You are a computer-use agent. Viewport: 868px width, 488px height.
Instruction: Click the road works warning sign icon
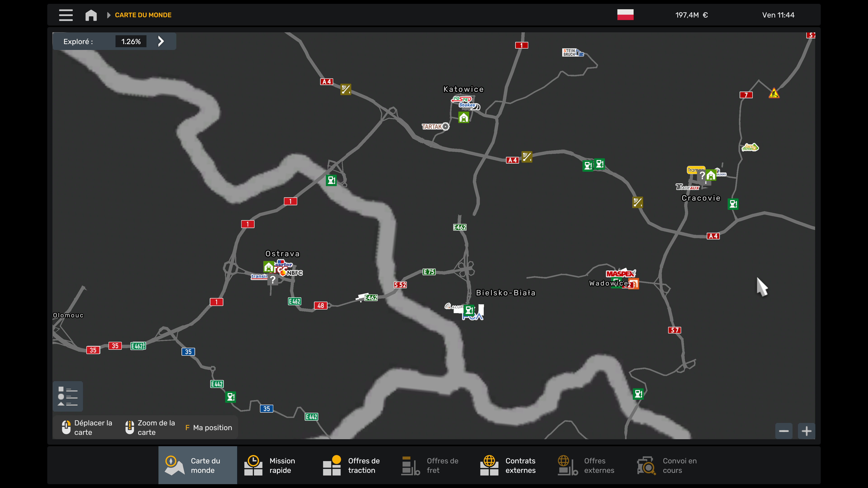[774, 93]
